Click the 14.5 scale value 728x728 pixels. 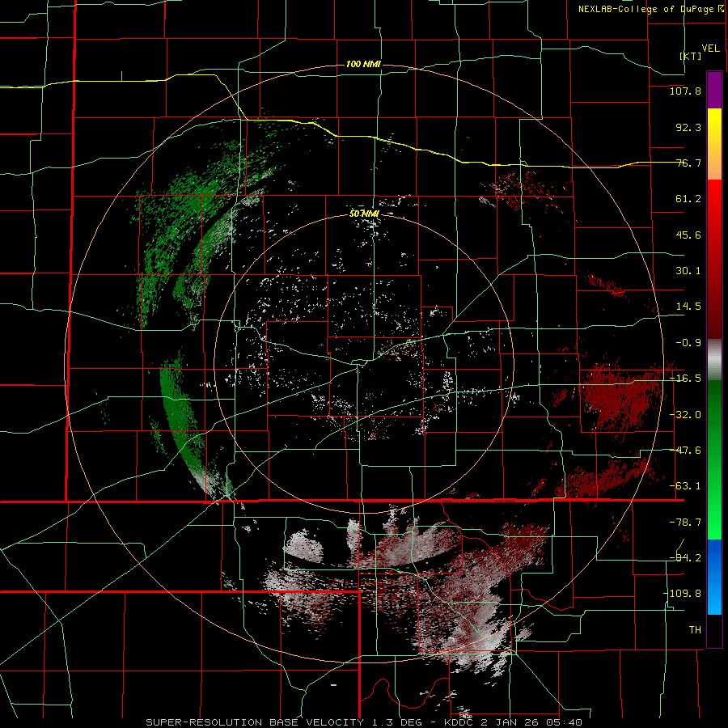coord(688,307)
